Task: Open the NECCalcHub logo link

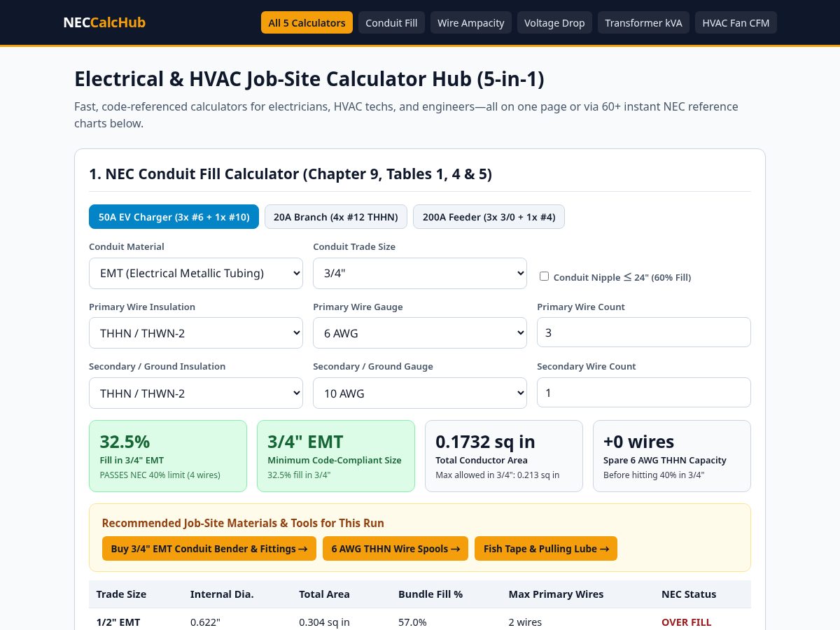Action: 104,22
